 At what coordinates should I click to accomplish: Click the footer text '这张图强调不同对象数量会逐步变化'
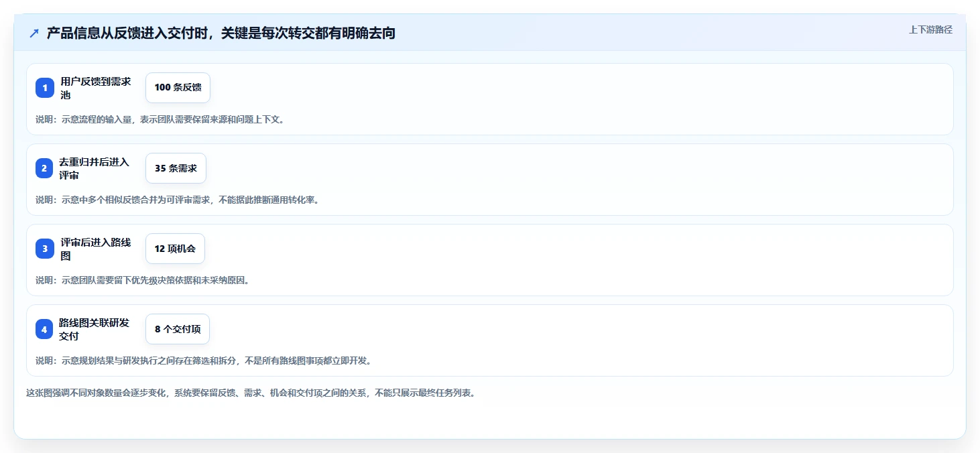pos(251,393)
